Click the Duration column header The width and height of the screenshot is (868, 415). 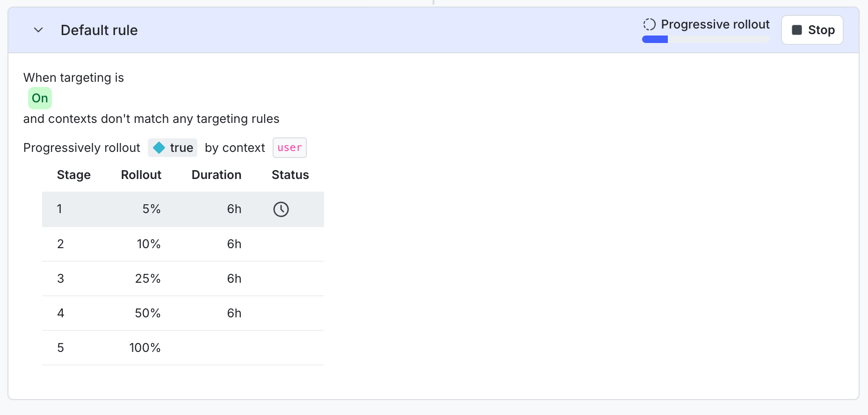[x=217, y=175]
